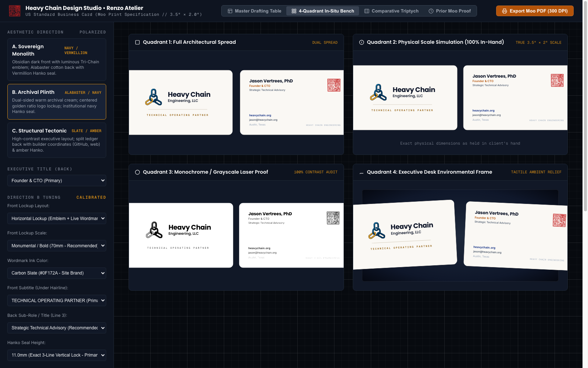The height and width of the screenshot is (368, 588).
Task: Click the grayscale Hanko seal in Quadrant 3
Action: 333,218
